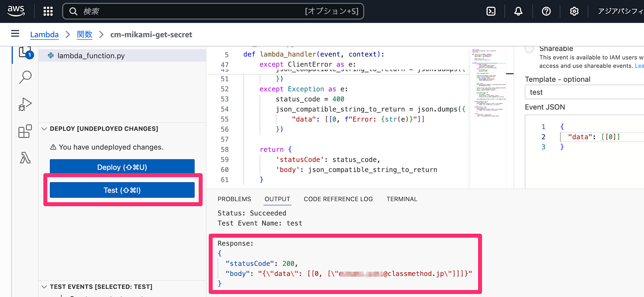The width and height of the screenshot is (644, 297).
Task: Click 'Test Event Name: test' output line
Action: click(x=260, y=223)
